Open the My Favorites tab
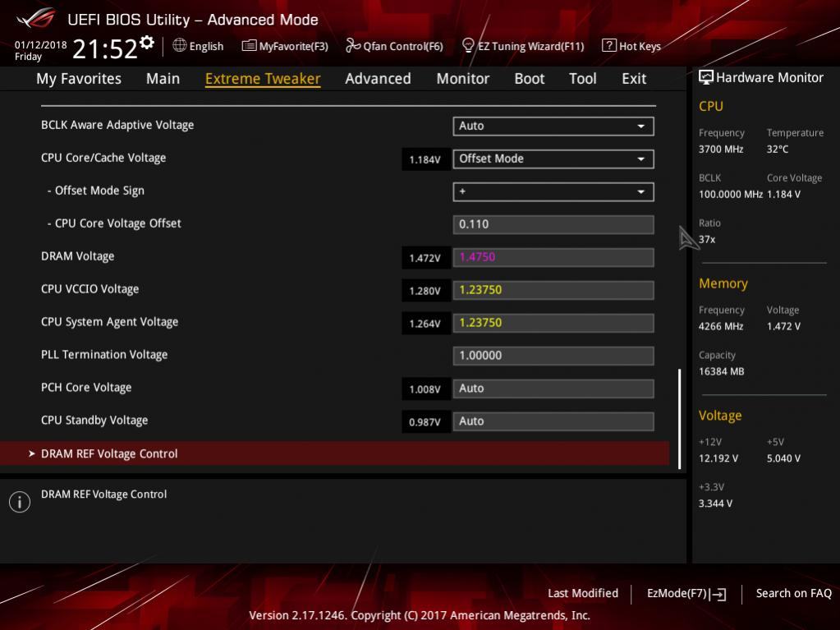 pyautogui.click(x=79, y=79)
